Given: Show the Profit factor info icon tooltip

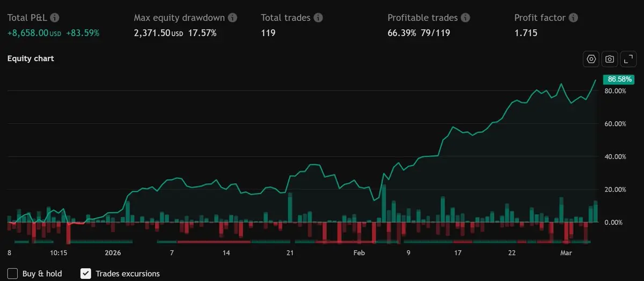Looking at the screenshot, I should click(x=573, y=18).
